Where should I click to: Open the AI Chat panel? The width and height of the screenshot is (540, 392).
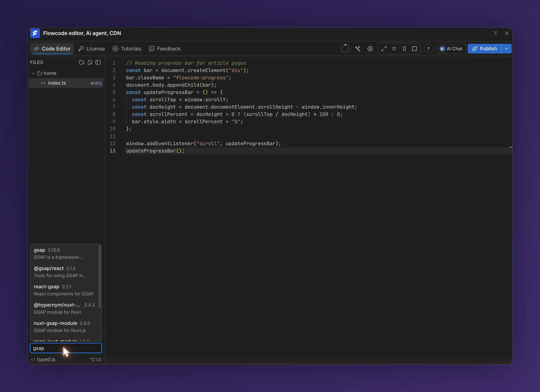tap(451, 49)
